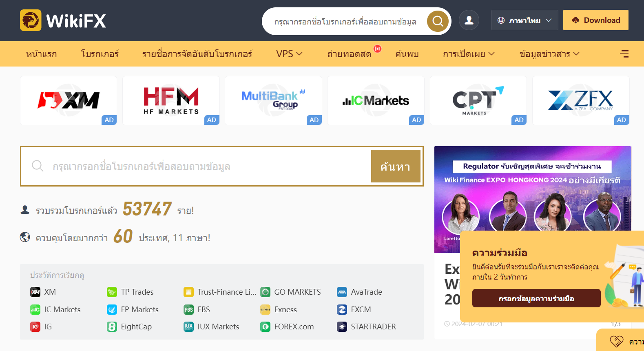This screenshot has height=351, width=644.
Task: Click the XM icon in search history
Action: pos(35,292)
